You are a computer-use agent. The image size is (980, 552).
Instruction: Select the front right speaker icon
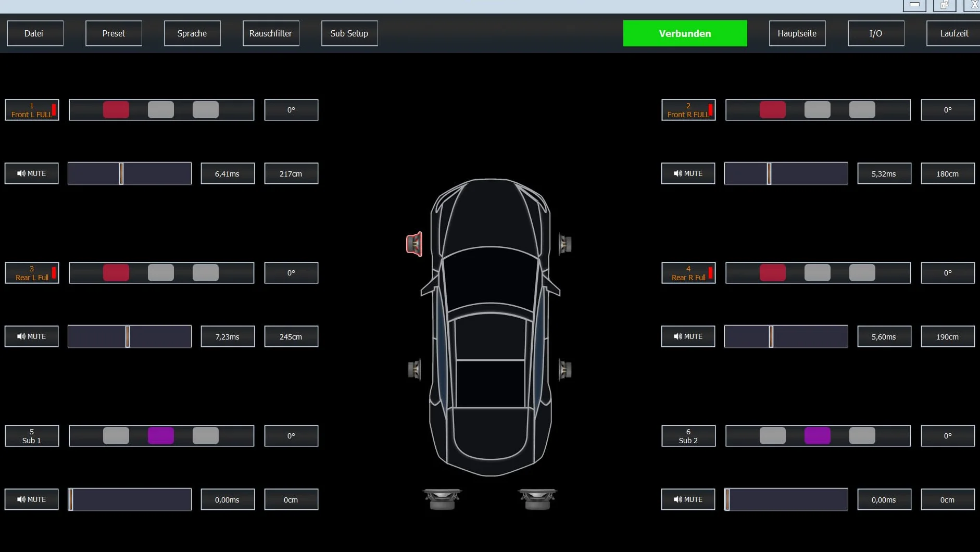[566, 244]
